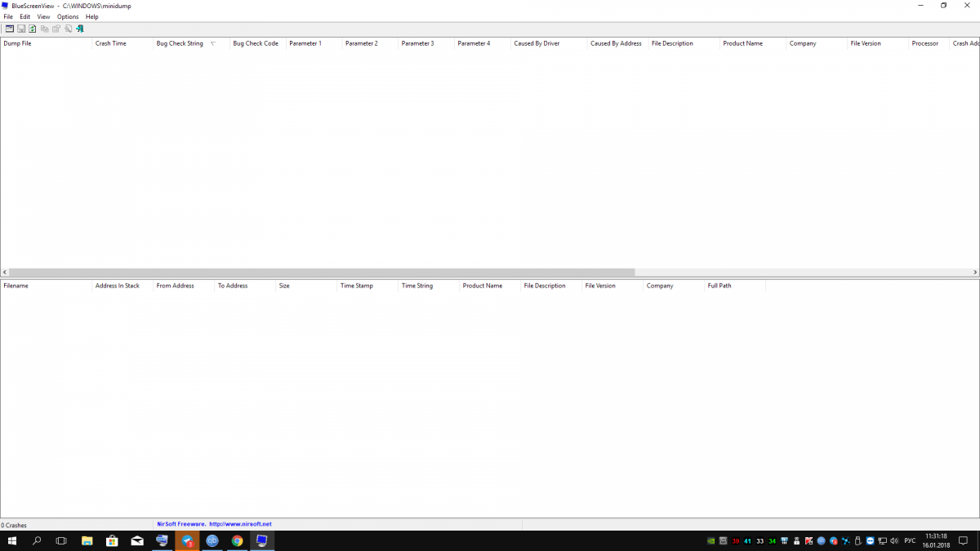Click the Find toolbar icon

point(69,29)
